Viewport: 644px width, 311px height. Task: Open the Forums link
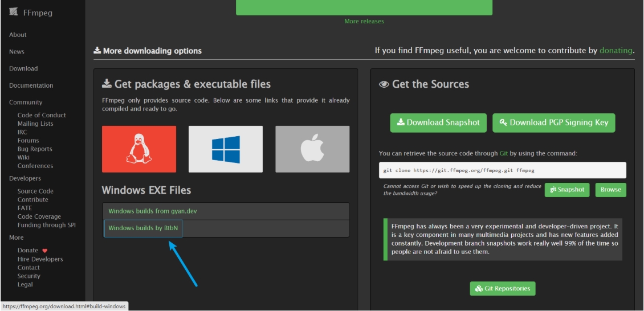(28, 140)
